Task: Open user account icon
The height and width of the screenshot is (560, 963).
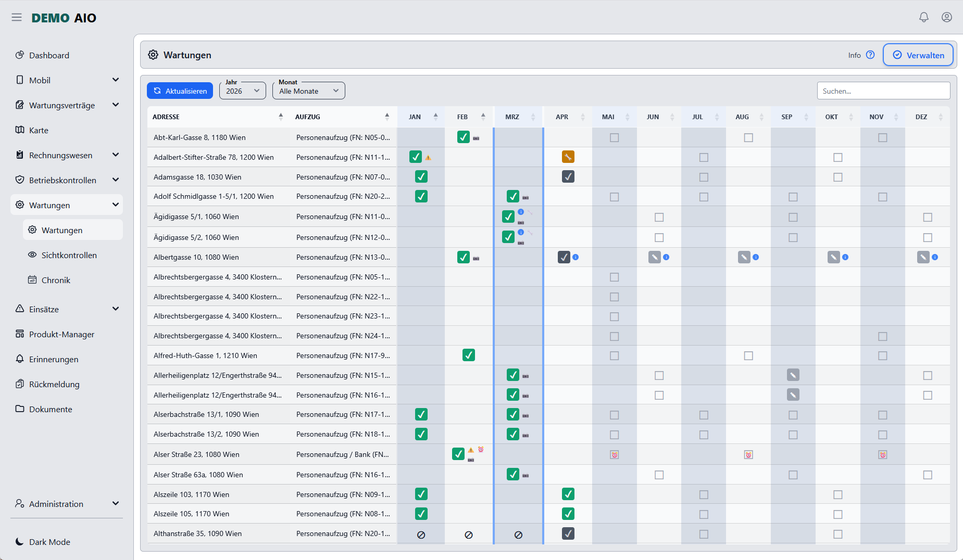Action: point(947,17)
